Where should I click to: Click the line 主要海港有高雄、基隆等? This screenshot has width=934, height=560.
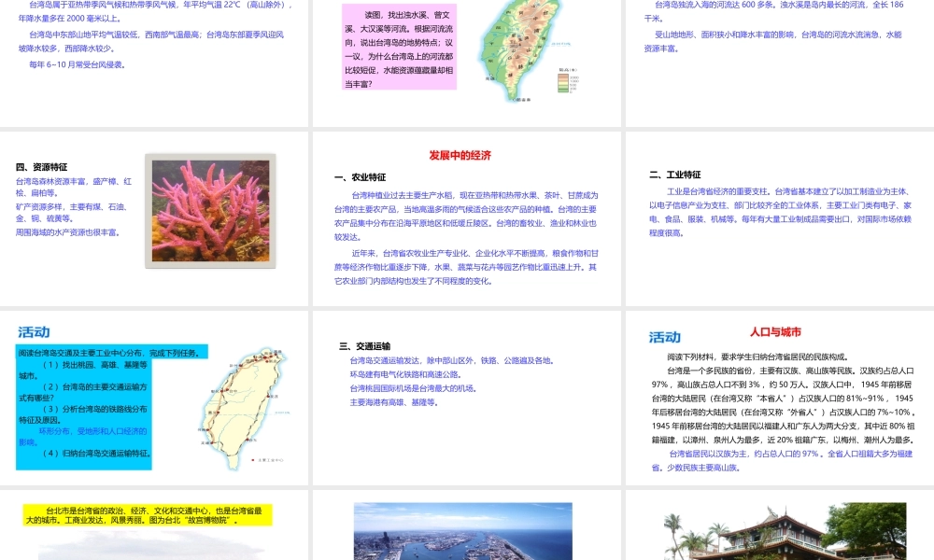(394, 402)
